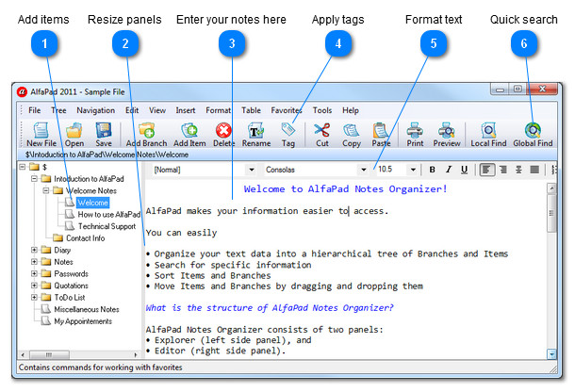This screenshot has width=575, height=392.
Task: Open the [Normal] paragraph style dropdown
Action: (x=252, y=170)
